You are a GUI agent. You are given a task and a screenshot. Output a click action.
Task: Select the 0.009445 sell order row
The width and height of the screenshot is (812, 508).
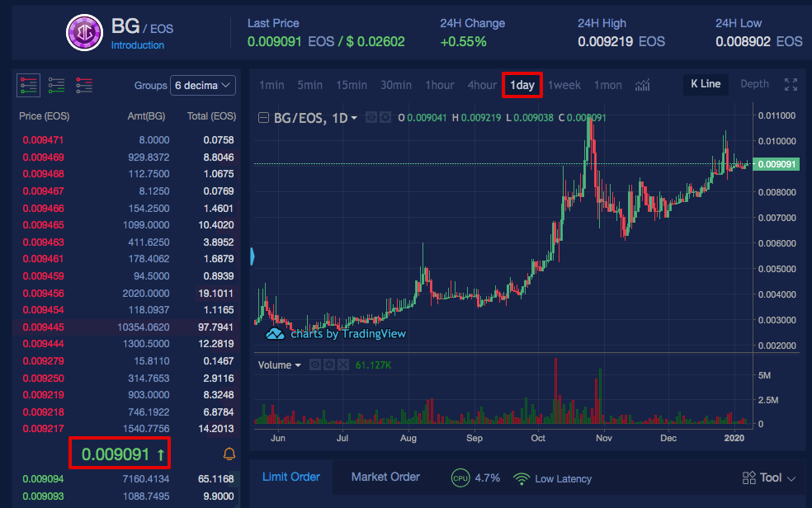125,327
